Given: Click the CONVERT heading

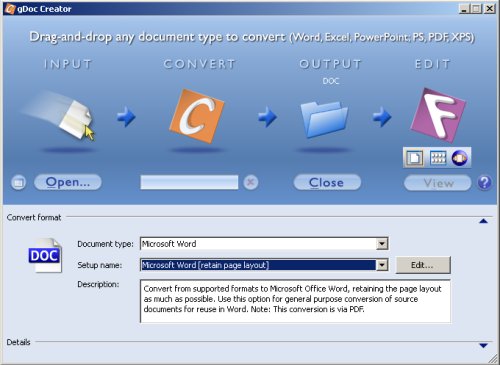Looking at the screenshot, I should (199, 64).
